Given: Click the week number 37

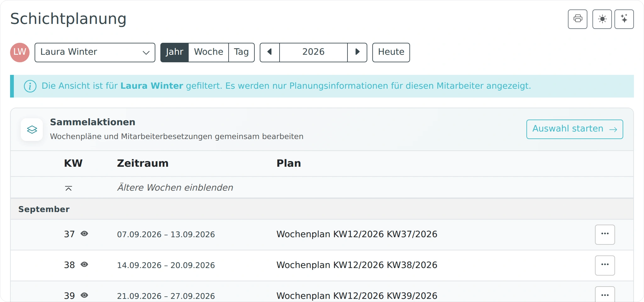Looking at the screenshot, I should point(69,234).
